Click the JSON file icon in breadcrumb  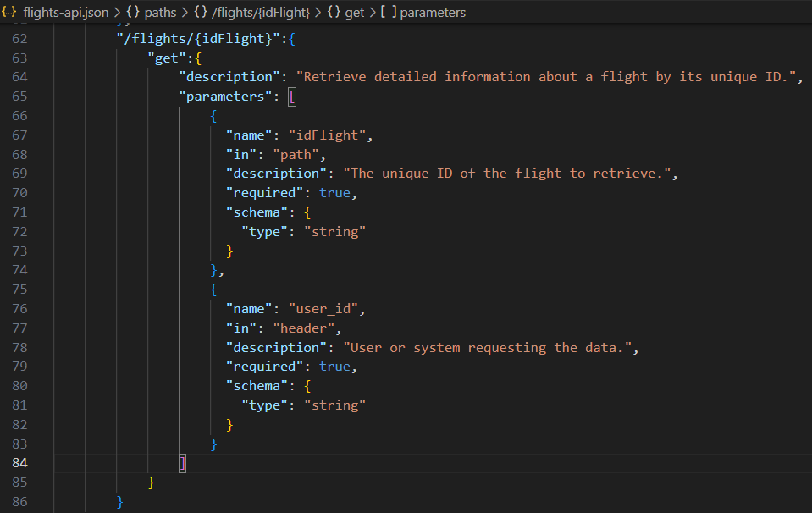9,12
